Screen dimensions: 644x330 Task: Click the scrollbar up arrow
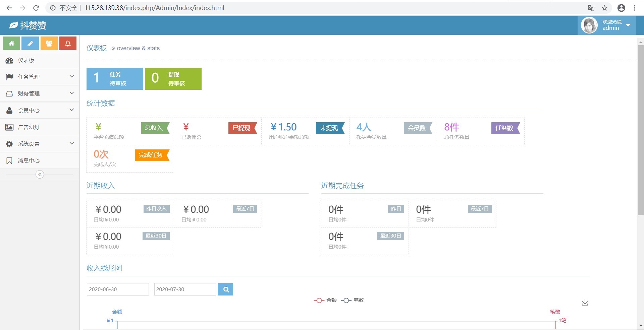(x=641, y=42)
